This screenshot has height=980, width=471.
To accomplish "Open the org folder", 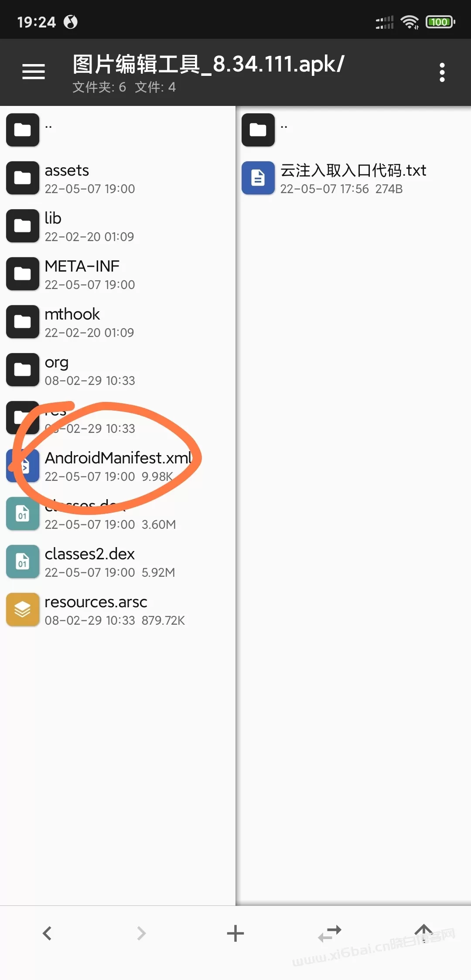I will point(118,370).
